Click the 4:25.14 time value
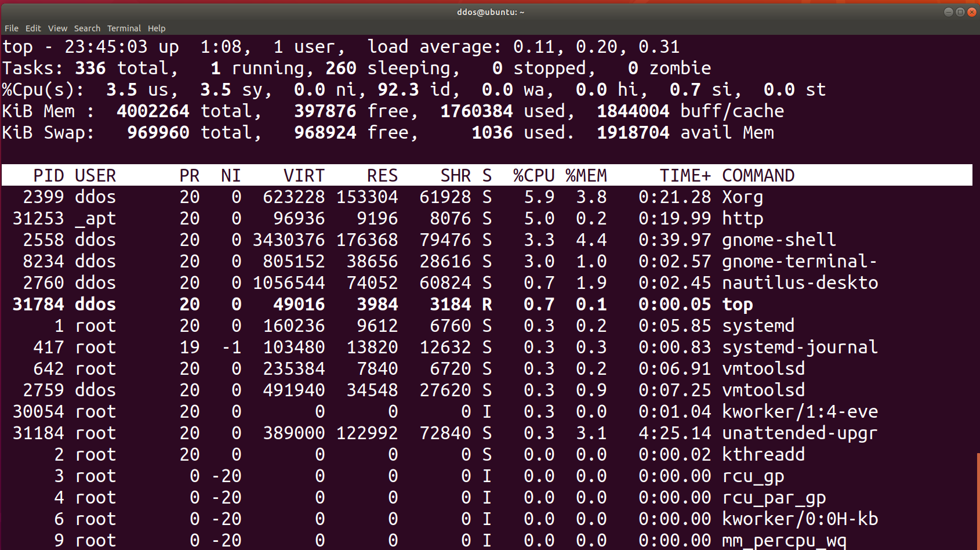980x550 pixels. [x=675, y=433]
